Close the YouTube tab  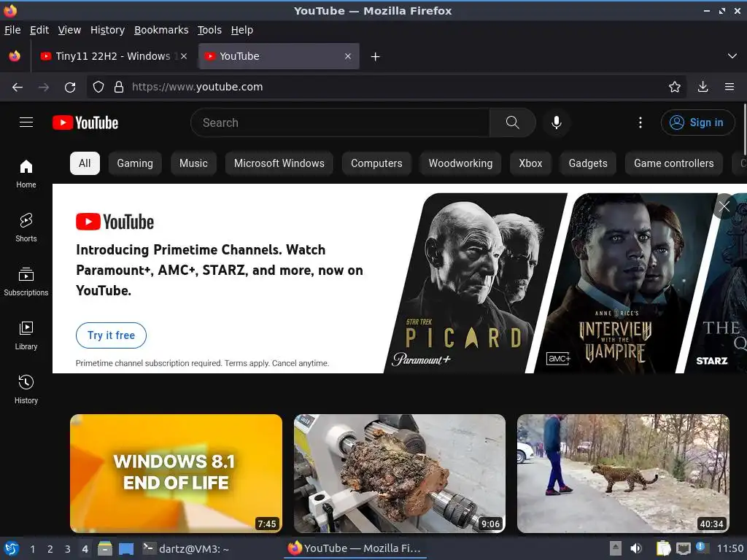click(348, 56)
